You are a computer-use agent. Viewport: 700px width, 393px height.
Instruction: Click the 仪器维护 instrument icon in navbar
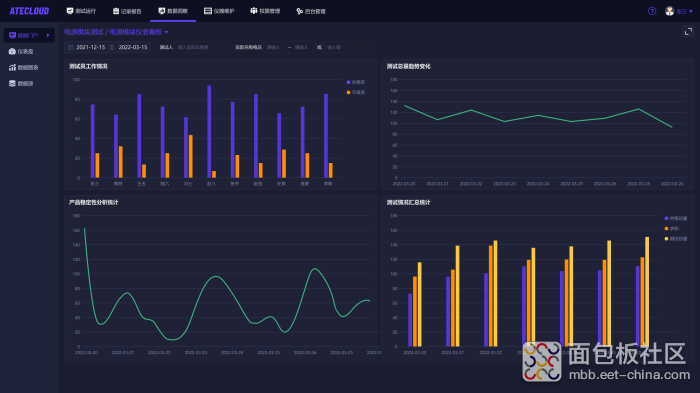click(x=208, y=11)
